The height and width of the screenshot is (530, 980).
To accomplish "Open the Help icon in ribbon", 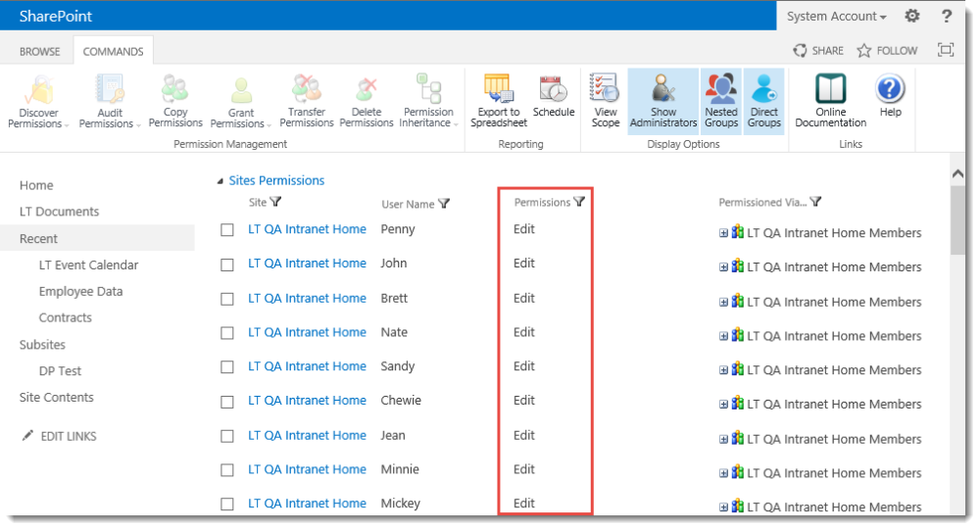I will [x=890, y=96].
